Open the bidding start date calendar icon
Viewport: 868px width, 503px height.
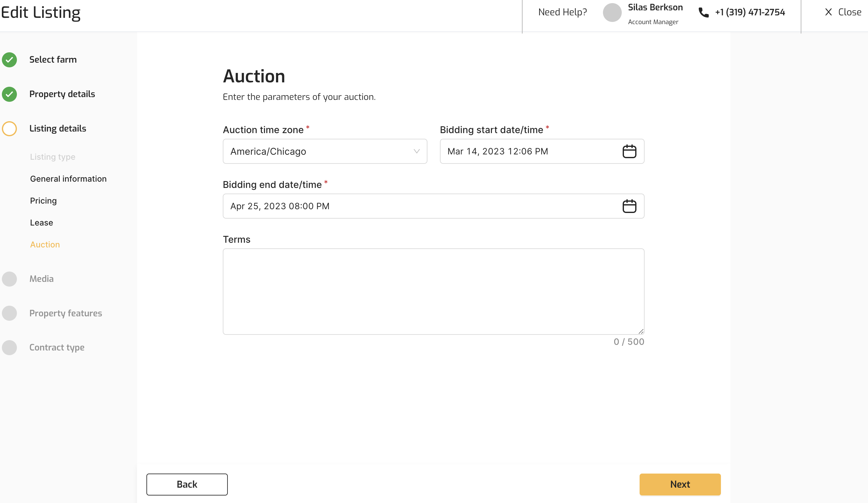(629, 151)
